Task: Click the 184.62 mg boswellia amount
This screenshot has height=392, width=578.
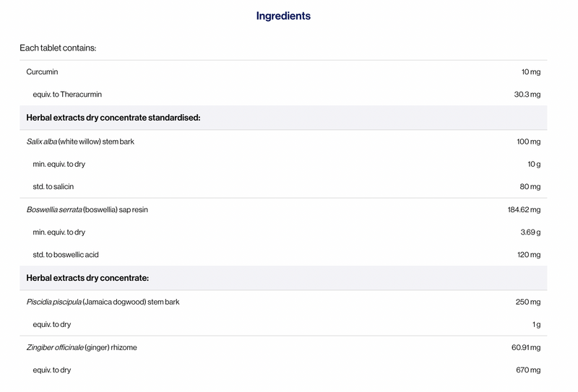Action: click(x=524, y=209)
